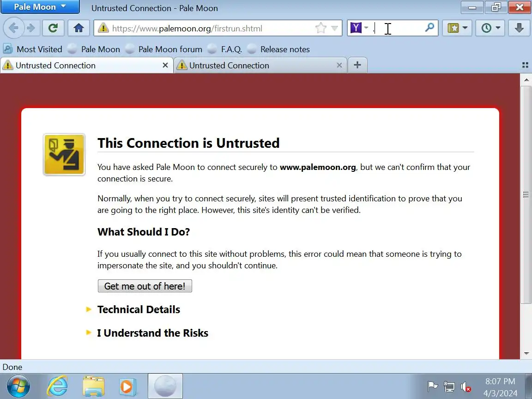The image size is (532, 399).
Task: Close the second Untrusted Connection tab
Action: click(339, 65)
